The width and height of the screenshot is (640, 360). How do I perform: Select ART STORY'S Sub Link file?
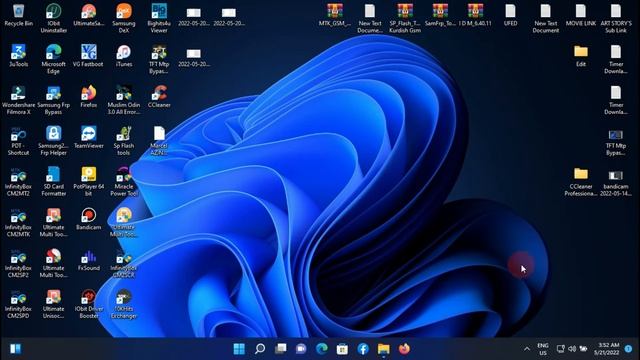(616, 18)
